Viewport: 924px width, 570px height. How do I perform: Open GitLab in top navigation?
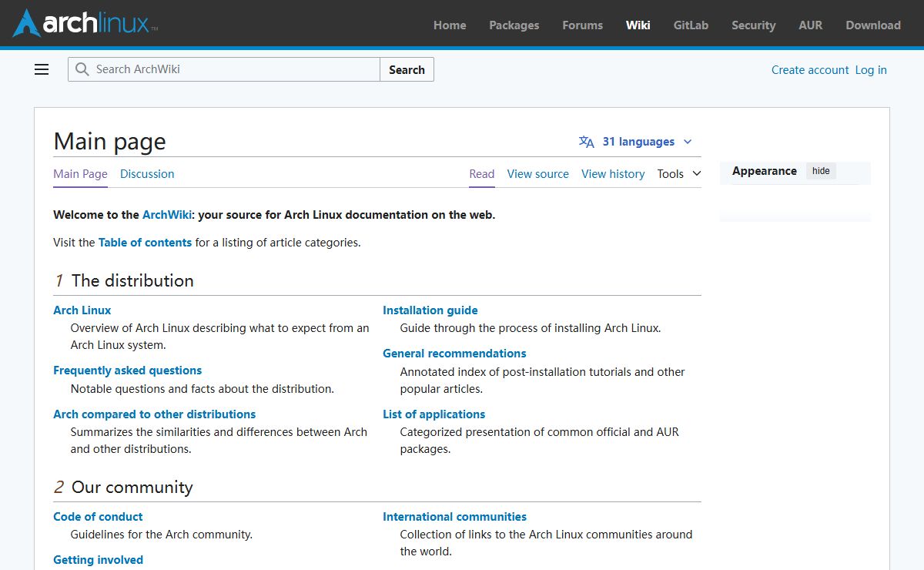point(691,25)
